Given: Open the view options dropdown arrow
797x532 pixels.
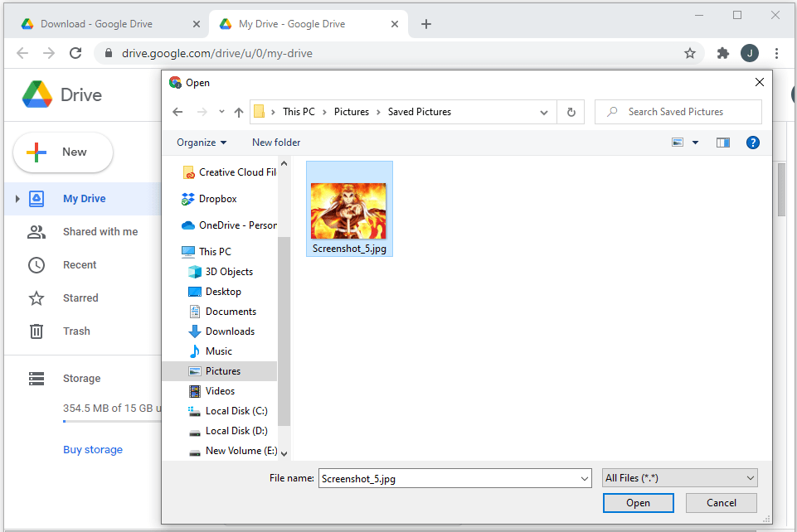Looking at the screenshot, I should [x=695, y=143].
